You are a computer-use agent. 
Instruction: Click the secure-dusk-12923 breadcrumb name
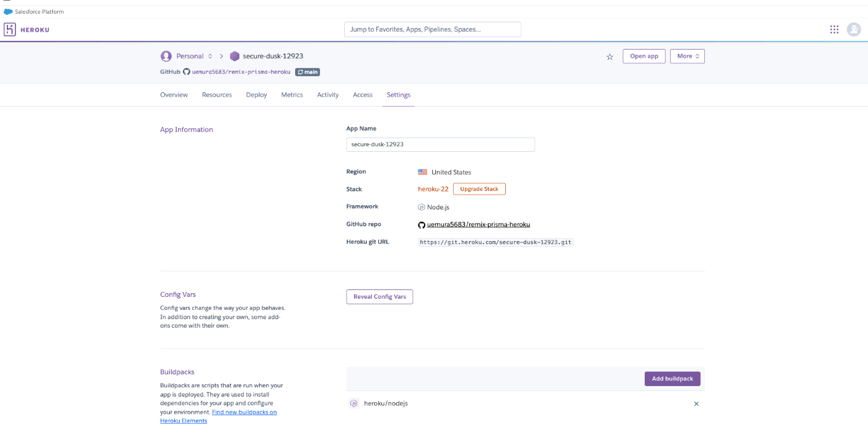273,56
